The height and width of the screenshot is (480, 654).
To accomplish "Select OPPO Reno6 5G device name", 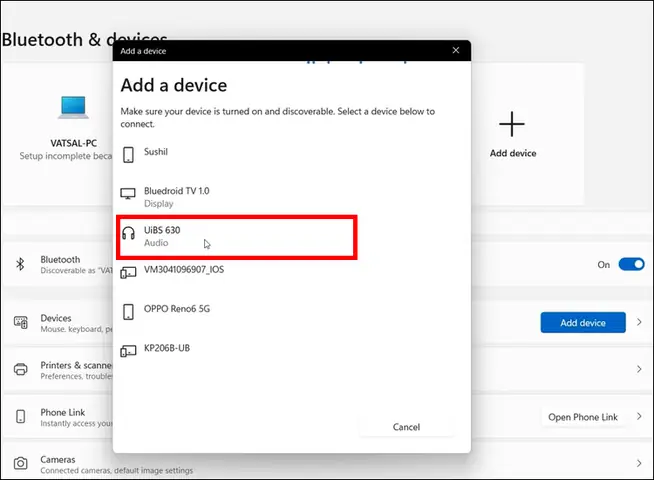I will tap(177, 309).
